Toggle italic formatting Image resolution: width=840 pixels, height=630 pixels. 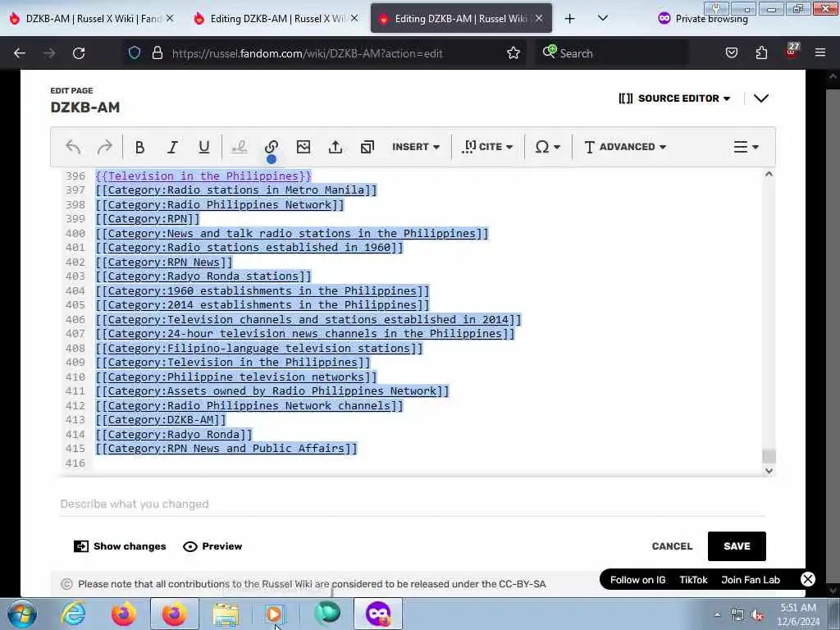[x=172, y=147]
